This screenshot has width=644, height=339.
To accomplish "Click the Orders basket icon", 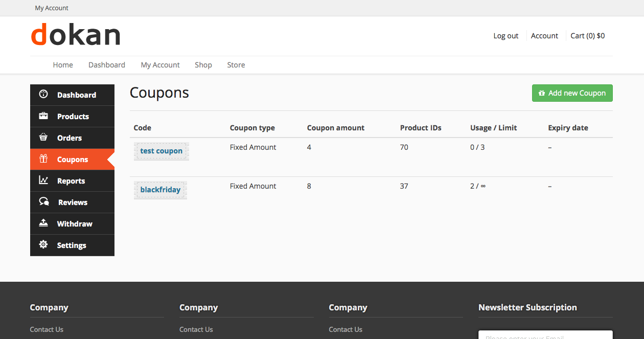I will 43,138.
